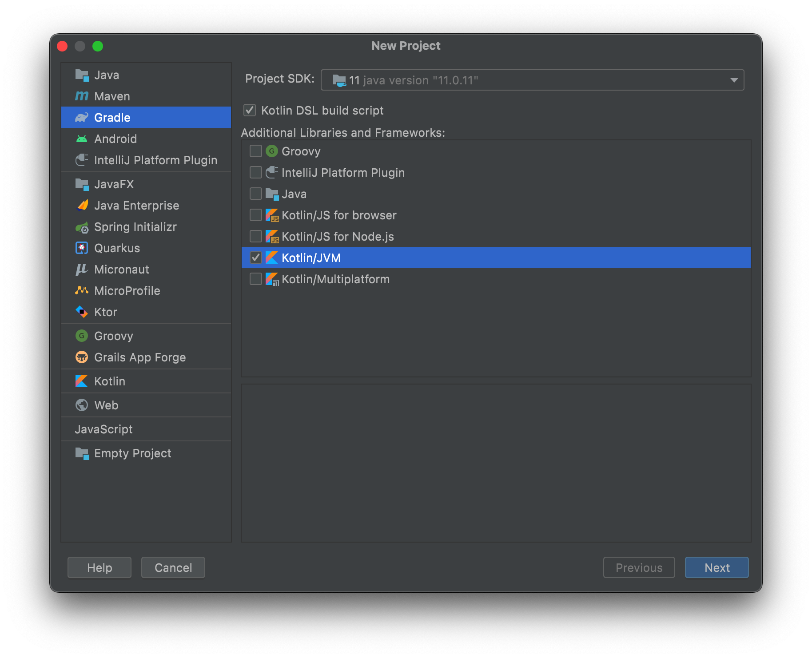This screenshot has width=812, height=658.
Task: Enable IntelliJ Platform Plugin framework checkbox
Action: click(256, 172)
